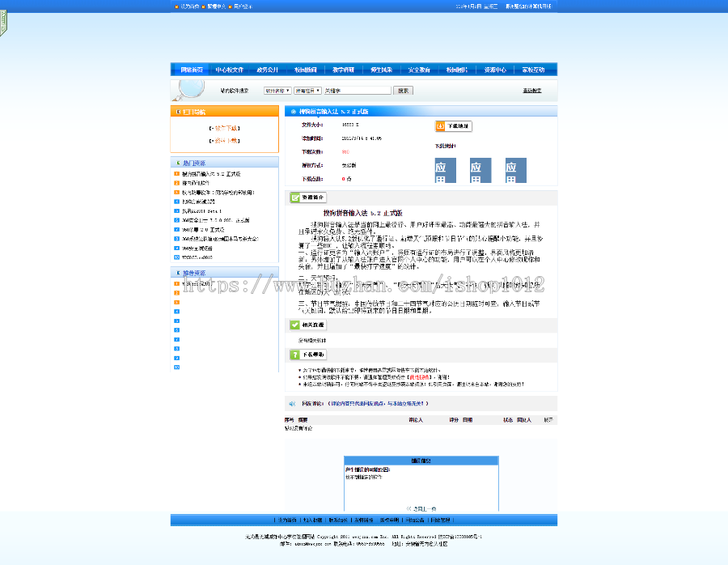Click the third 应用 download mirror thumbnail
The height and width of the screenshot is (565, 728).
516,170
